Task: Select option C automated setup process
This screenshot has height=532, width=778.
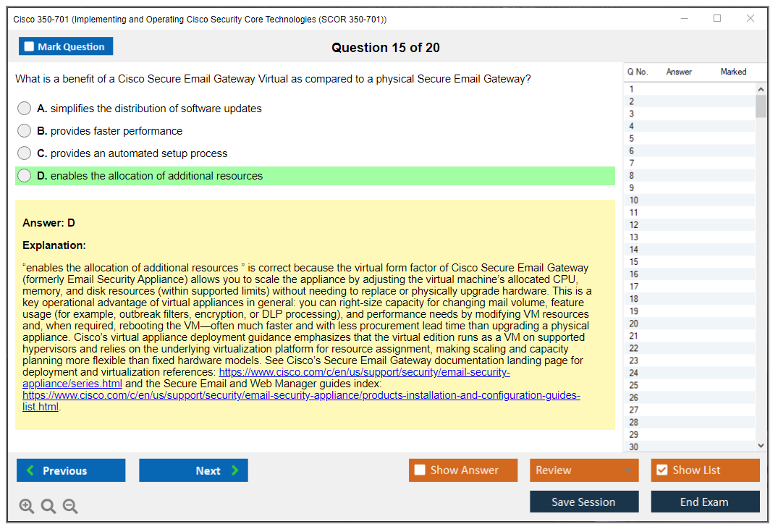Action: pyautogui.click(x=25, y=153)
